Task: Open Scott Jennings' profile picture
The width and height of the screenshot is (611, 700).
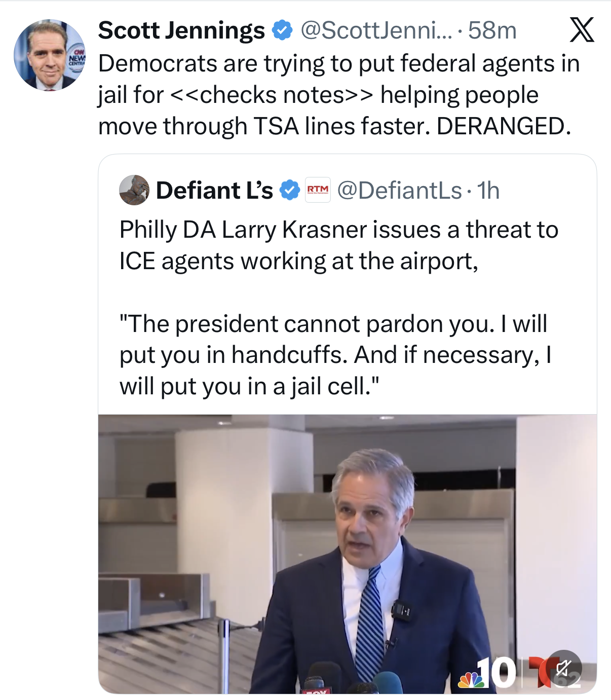Action: click(x=50, y=55)
